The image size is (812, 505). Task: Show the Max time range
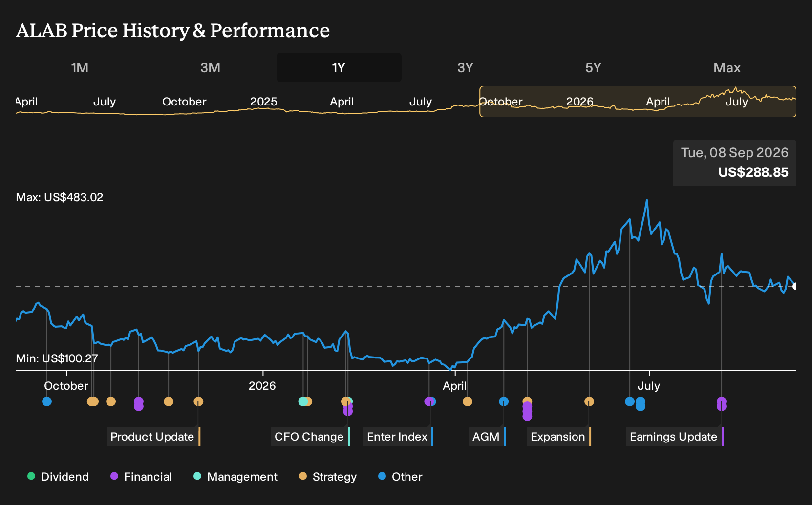[727, 67]
